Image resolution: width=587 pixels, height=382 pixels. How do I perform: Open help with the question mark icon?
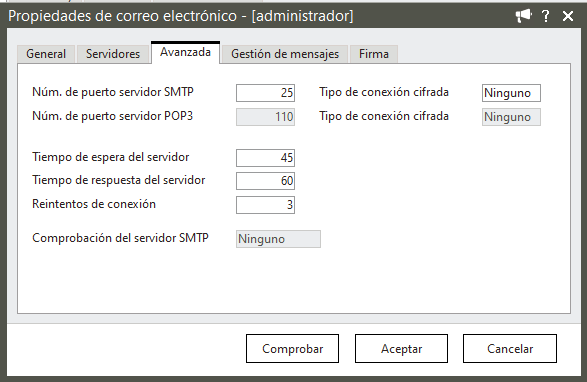[546, 16]
